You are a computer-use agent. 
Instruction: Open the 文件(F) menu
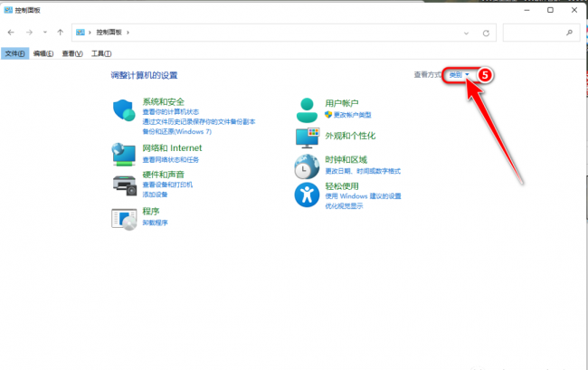(14, 53)
